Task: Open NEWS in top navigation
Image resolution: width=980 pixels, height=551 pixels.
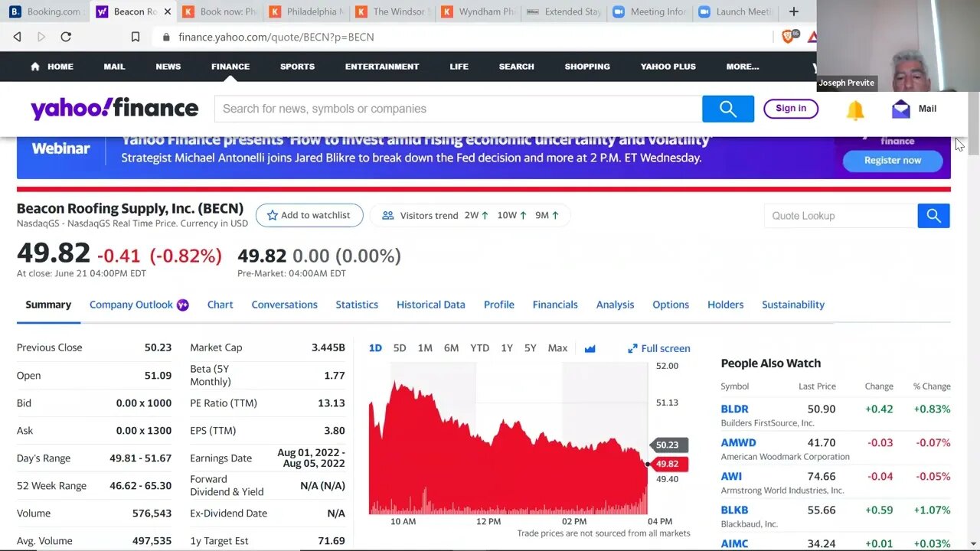Action: [168, 67]
